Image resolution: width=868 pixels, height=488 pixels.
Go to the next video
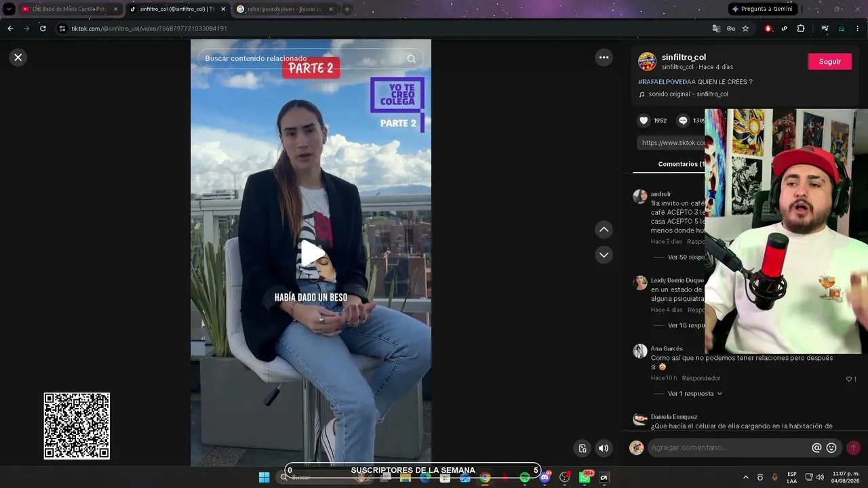tap(604, 255)
